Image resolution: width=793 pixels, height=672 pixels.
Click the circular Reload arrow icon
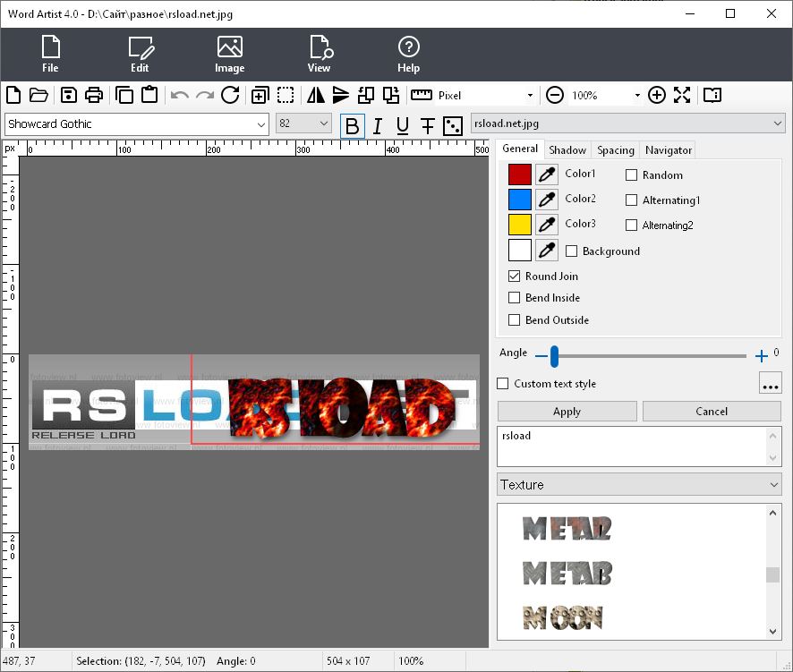231,95
